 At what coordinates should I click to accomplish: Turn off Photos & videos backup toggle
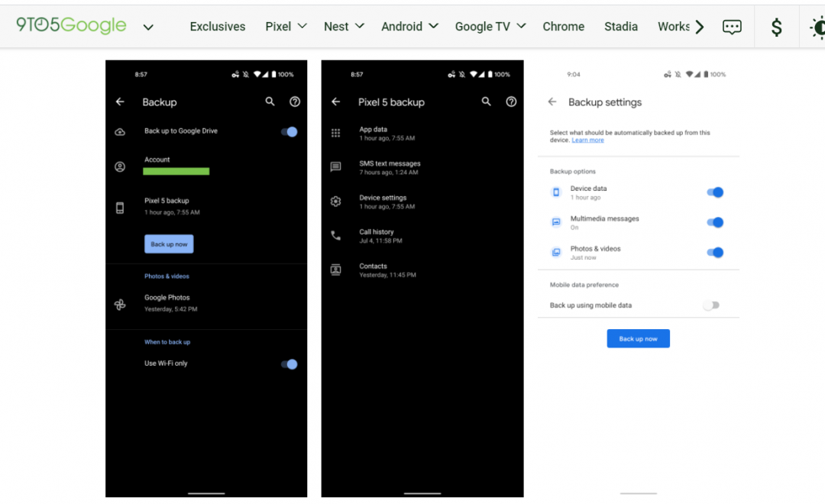coord(714,253)
